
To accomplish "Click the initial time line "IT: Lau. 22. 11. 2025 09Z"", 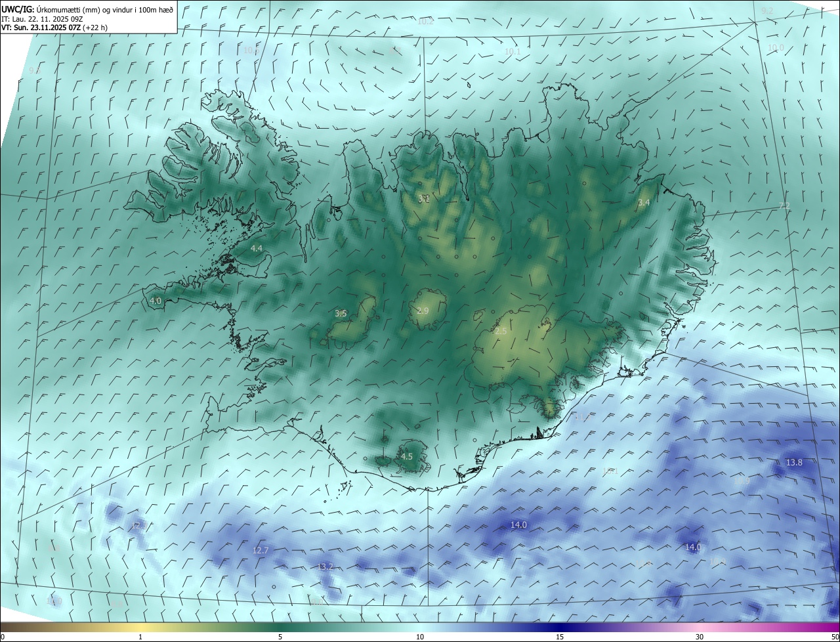I will pyautogui.click(x=43, y=18).
